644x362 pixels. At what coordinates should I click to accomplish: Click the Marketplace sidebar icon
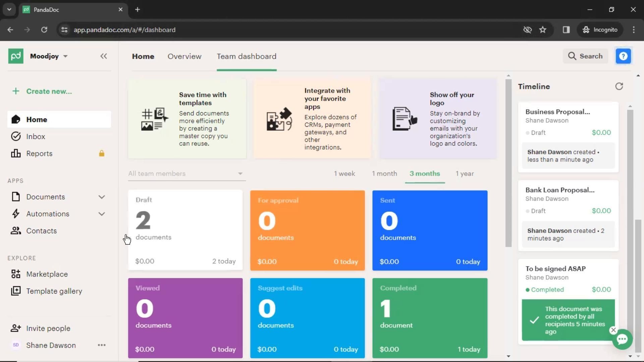coord(15,274)
